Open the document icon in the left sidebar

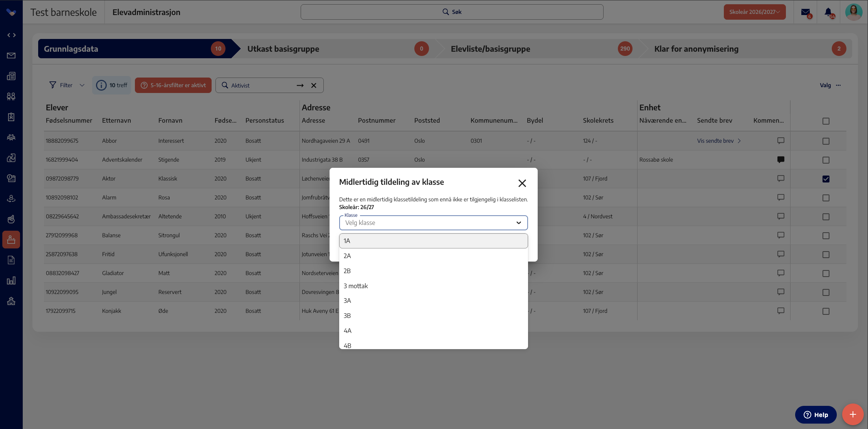coord(11,260)
